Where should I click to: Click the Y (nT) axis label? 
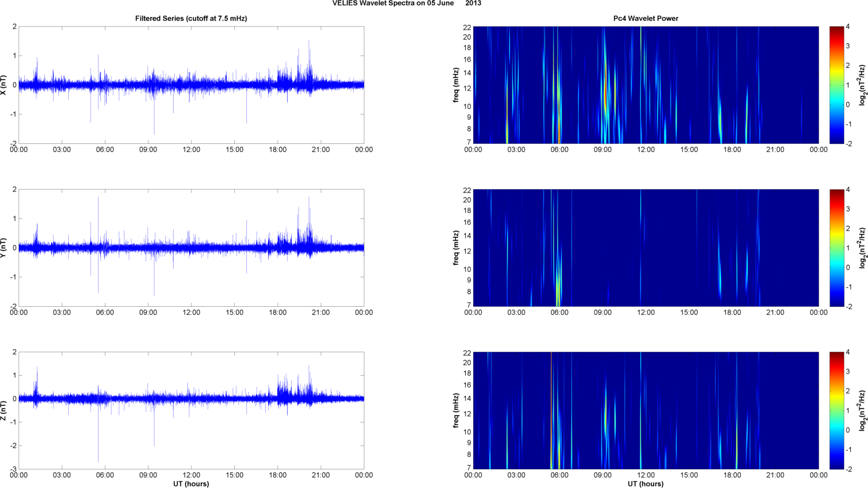pyautogui.click(x=4, y=248)
